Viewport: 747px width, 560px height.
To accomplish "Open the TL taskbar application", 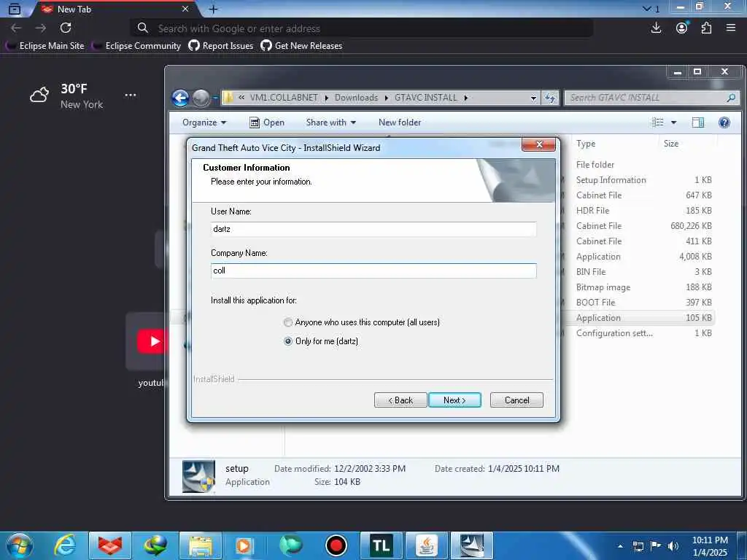I will [x=381, y=545].
